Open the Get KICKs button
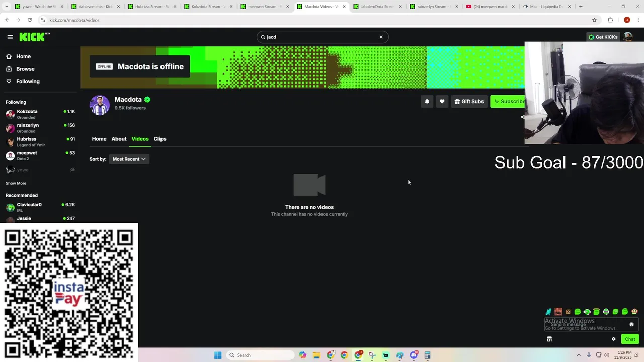Image resolution: width=644 pixels, height=362 pixels. click(x=603, y=37)
